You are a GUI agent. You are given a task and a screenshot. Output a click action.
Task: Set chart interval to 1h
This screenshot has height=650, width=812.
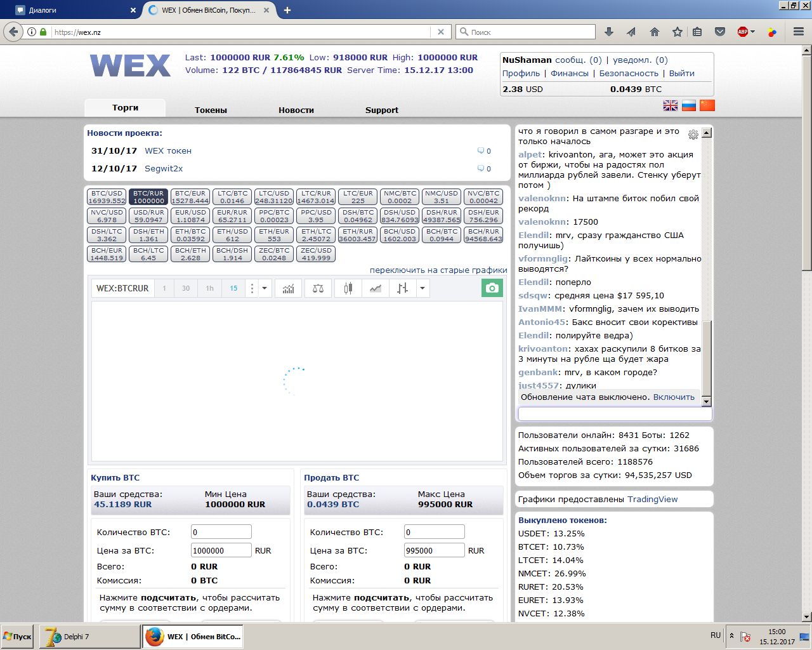click(209, 288)
